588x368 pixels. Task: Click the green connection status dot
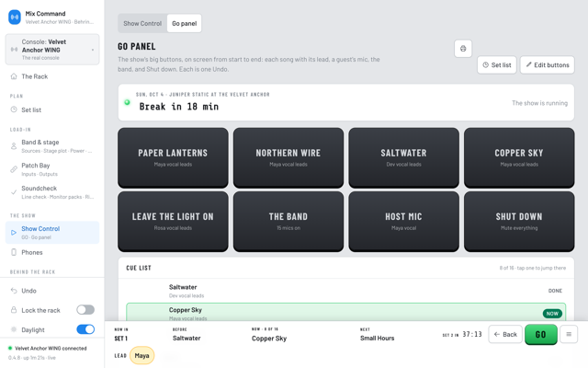click(10, 348)
